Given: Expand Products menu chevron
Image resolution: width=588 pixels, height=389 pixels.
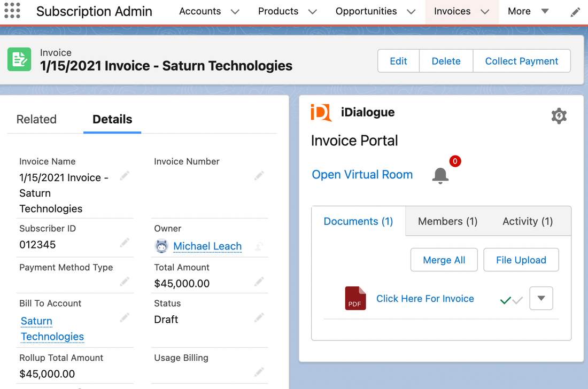Looking at the screenshot, I should [312, 12].
